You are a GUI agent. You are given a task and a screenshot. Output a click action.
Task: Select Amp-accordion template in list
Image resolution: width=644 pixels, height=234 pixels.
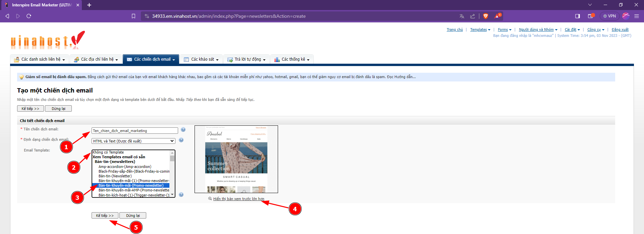coord(125,167)
